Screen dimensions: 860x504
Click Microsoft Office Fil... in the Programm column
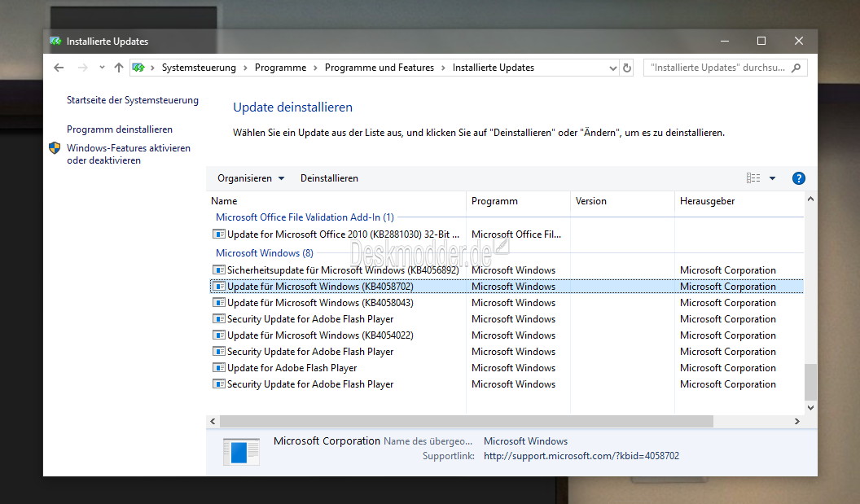pos(516,234)
